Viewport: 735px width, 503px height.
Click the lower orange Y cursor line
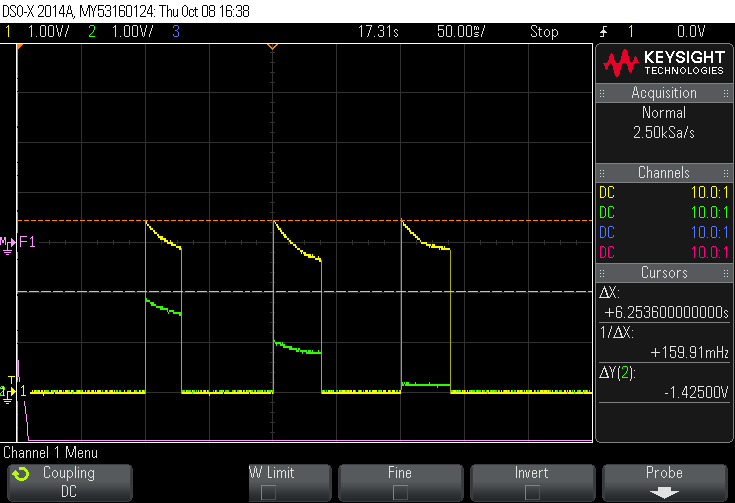305,292
